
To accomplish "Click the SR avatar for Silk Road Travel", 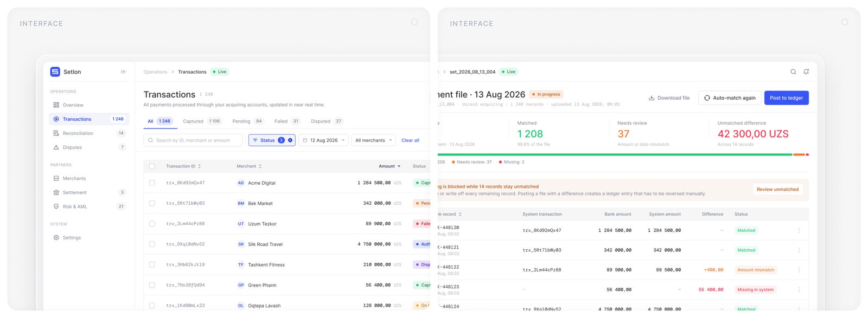I will tap(241, 244).
